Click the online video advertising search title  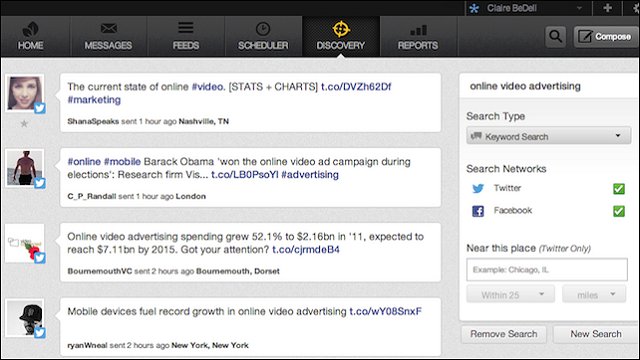tap(525, 86)
